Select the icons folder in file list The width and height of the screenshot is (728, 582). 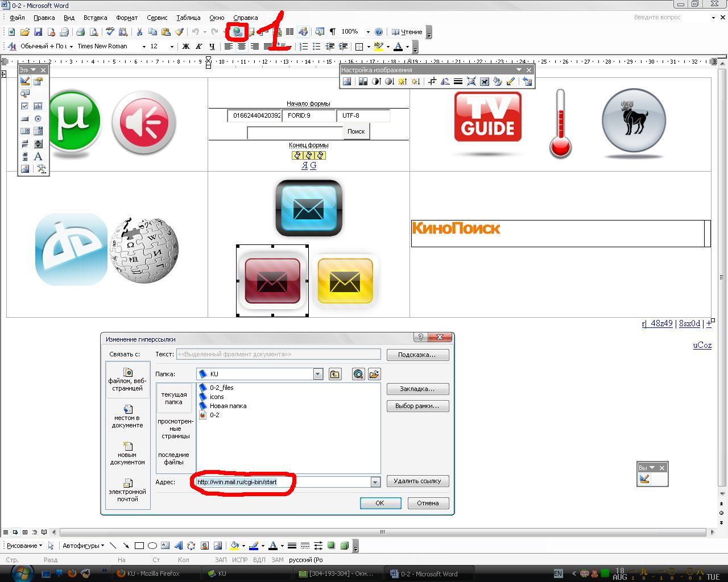click(217, 397)
